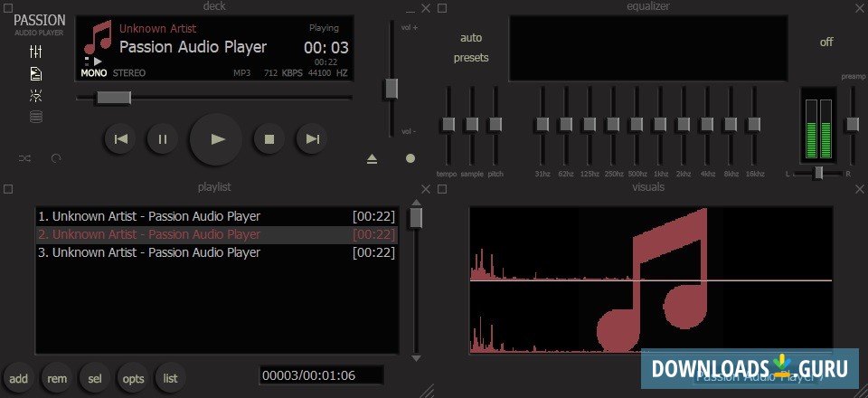This screenshot has height=398, width=868.
Task: Skip to the next track
Action: pos(312,139)
